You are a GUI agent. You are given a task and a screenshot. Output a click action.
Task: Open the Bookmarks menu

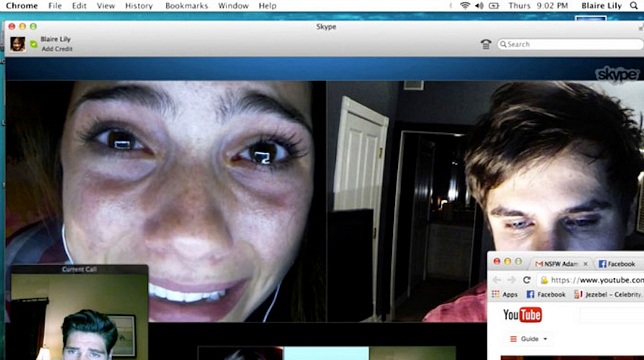click(x=186, y=6)
